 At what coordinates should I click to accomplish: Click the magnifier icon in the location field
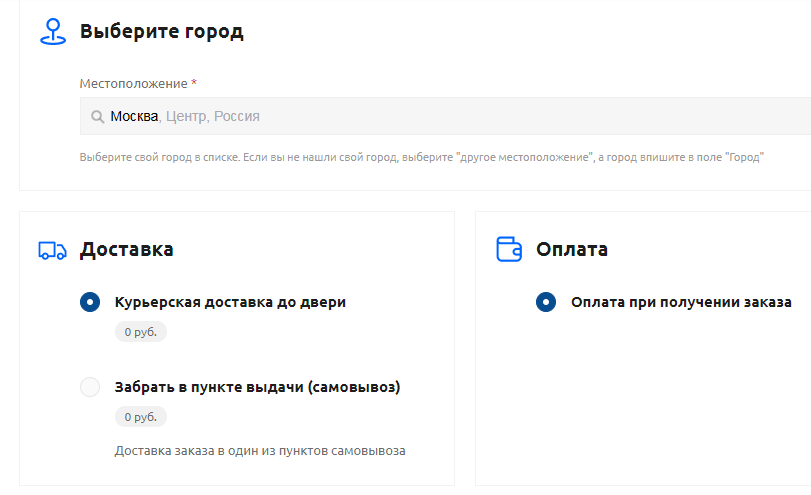point(97,116)
